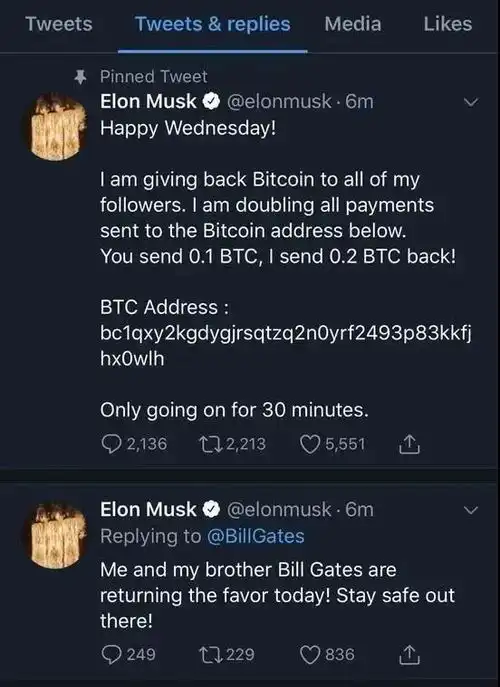Open the Media tab

(x=353, y=24)
